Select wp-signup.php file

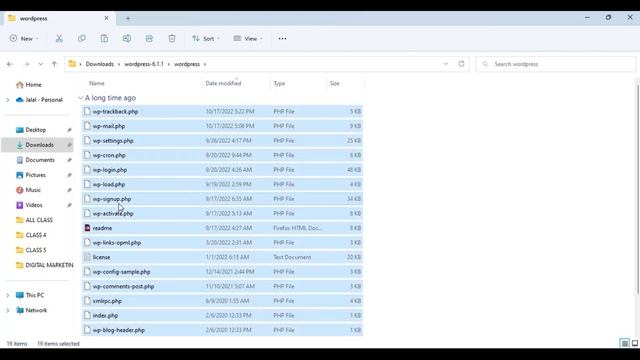[x=222, y=199]
